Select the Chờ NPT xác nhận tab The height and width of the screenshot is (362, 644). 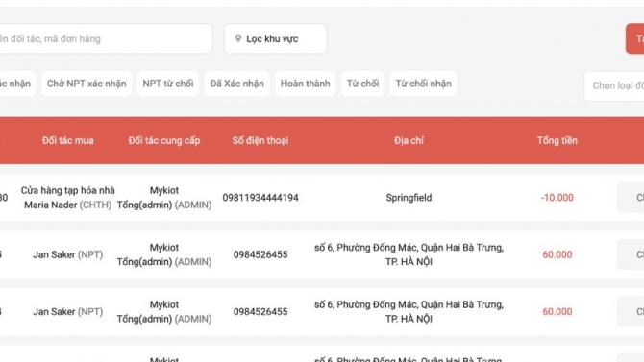87,84
